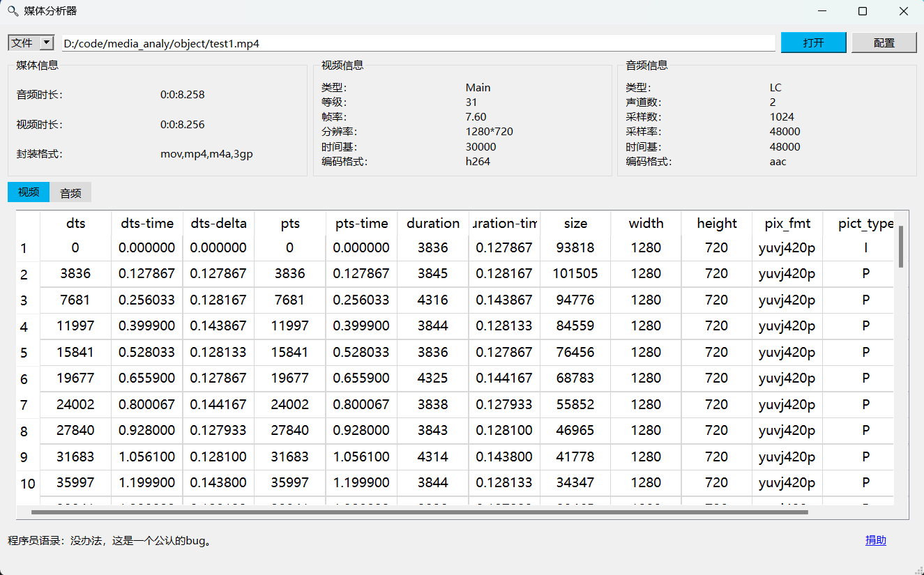The height and width of the screenshot is (575, 924).
Task: Click the magnifier app icon in title bar
Action: pos(12,11)
